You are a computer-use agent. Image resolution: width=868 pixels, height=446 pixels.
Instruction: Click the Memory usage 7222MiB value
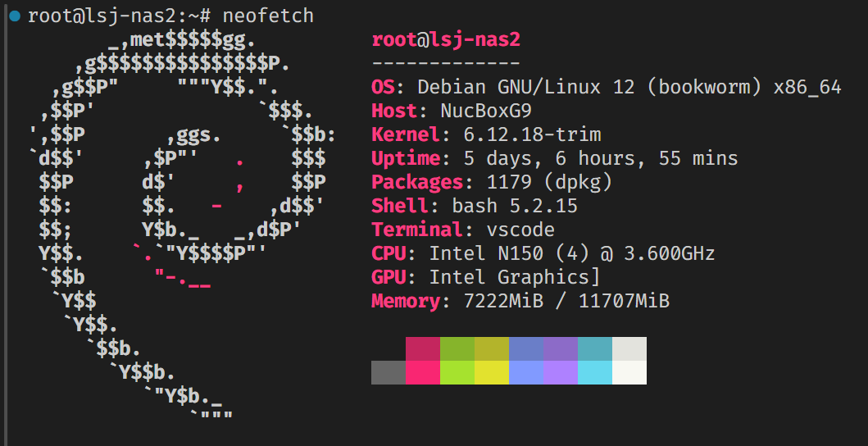498,301
